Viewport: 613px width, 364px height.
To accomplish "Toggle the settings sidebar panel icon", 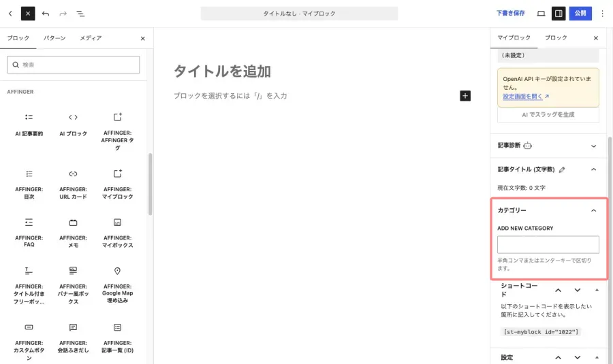I will [x=559, y=14].
